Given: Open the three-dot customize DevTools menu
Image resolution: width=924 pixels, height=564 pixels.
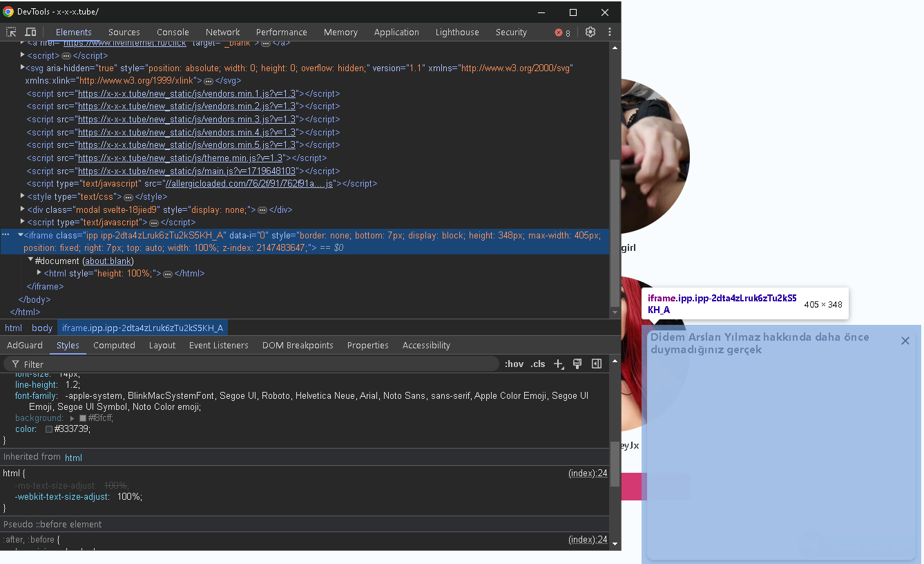Looking at the screenshot, I should point(609,32).
